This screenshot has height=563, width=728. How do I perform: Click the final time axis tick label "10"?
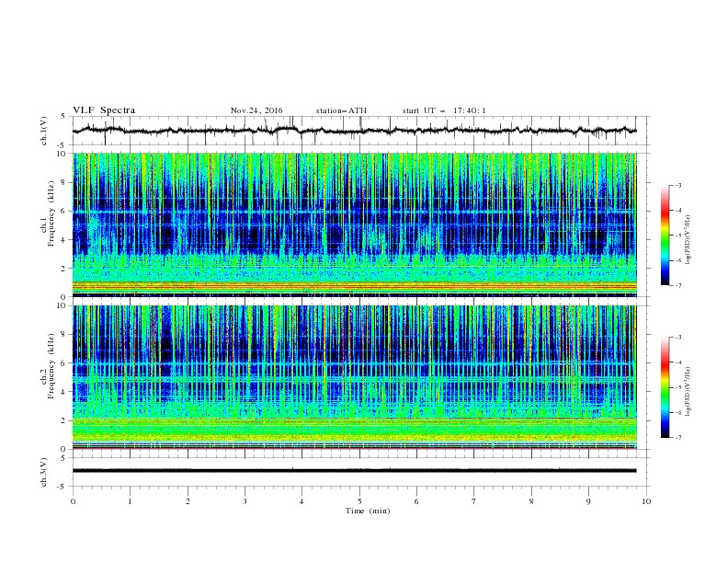click(646, 501)
